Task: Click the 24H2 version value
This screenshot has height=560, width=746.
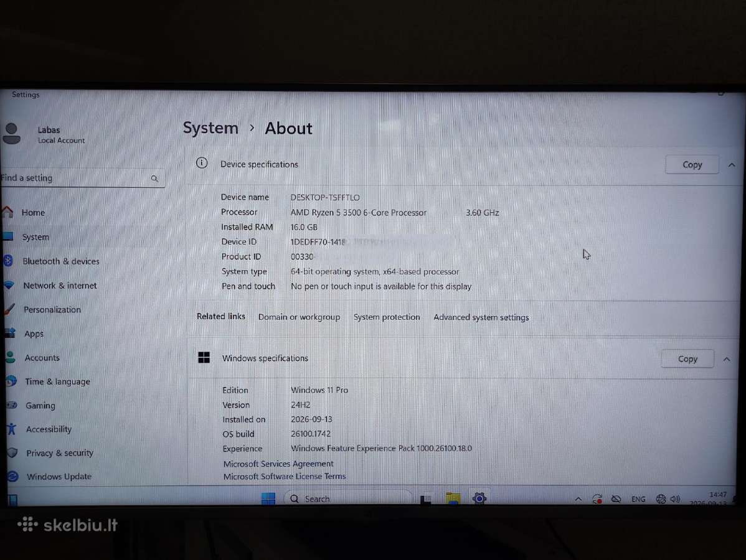Action: [300, 405]
